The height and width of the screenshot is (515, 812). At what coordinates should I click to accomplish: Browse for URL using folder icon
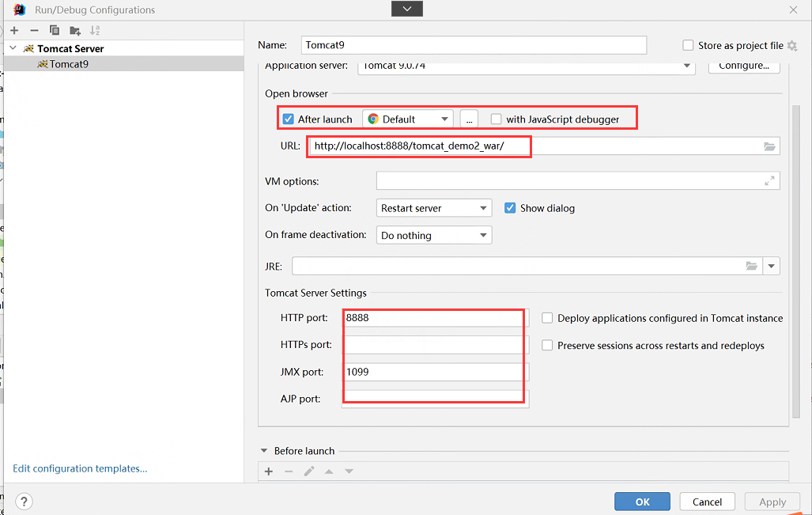(x=769, y=146)
